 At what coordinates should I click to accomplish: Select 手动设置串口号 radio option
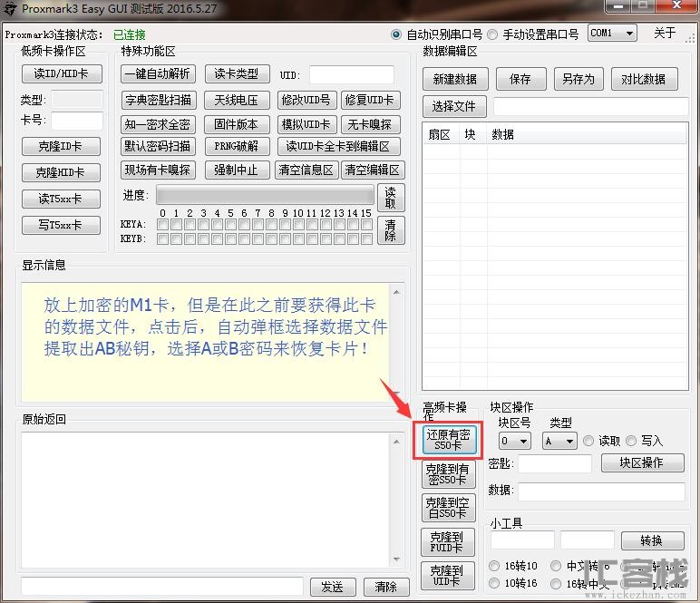click(492, 34)
